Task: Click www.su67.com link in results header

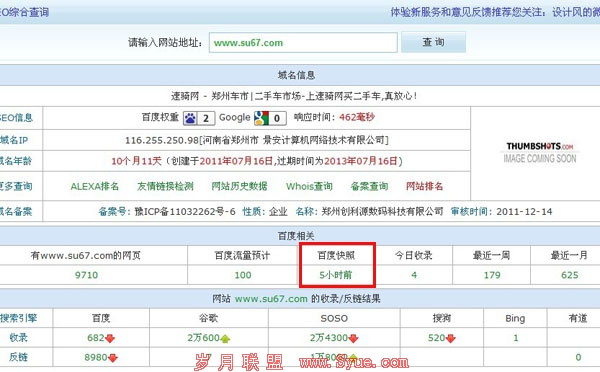Action: (x=271, y=299)
